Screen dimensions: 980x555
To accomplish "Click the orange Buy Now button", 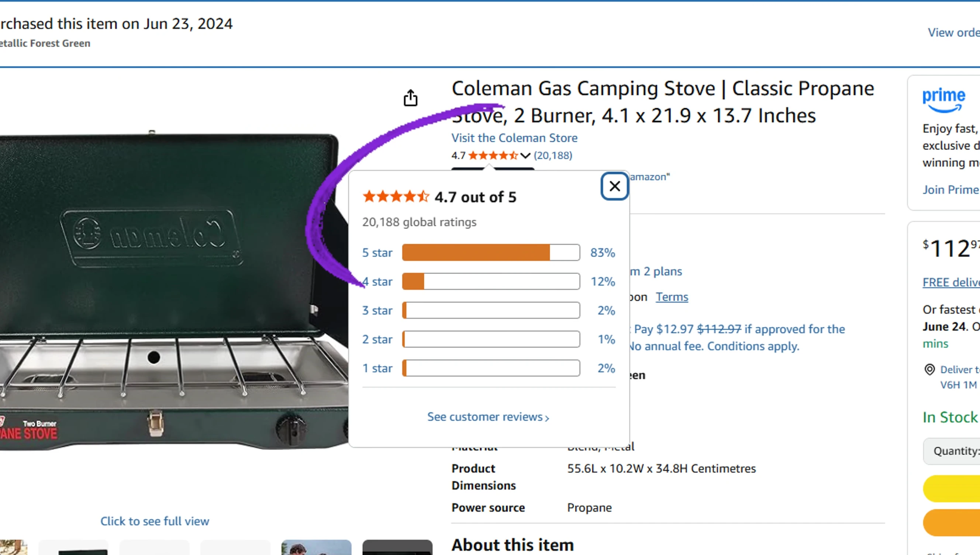I will pos(952,523).
